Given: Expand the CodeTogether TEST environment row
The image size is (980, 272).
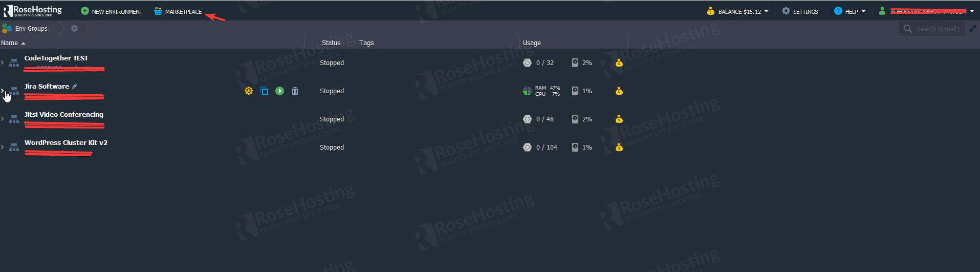Looking at the screenshot, I should coord(3,62).
